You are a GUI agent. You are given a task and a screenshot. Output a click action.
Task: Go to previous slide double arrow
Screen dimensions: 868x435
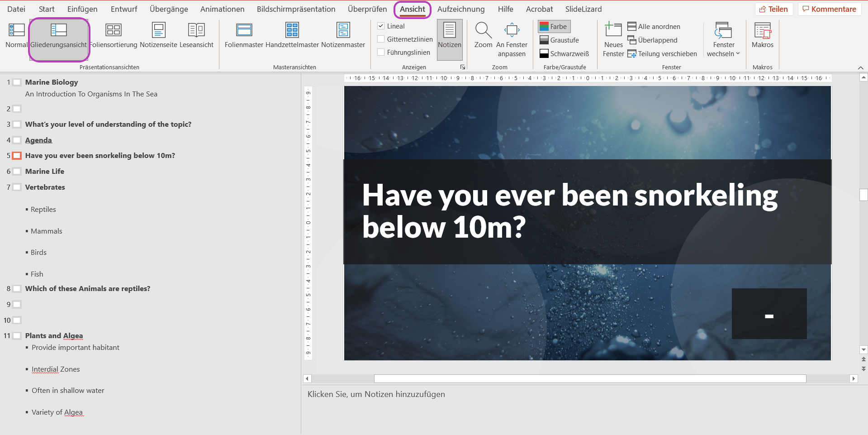point(863,359)
